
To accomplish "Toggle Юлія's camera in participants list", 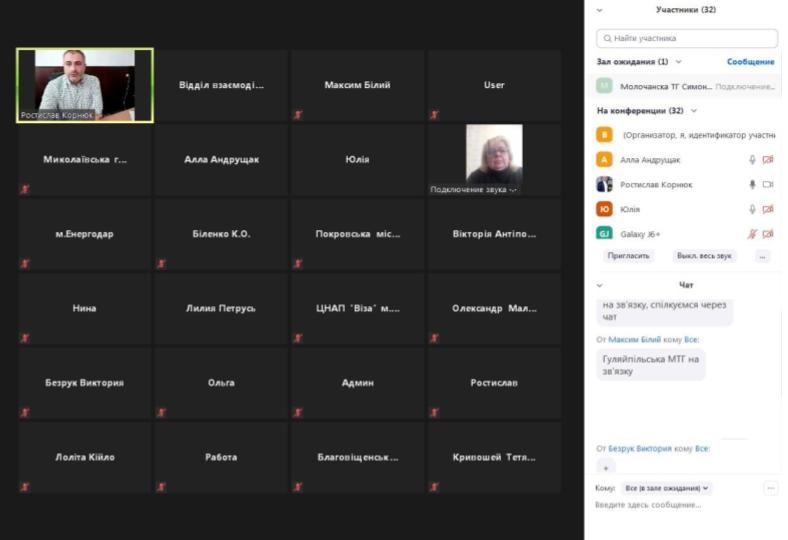I will tap(768, 209).
